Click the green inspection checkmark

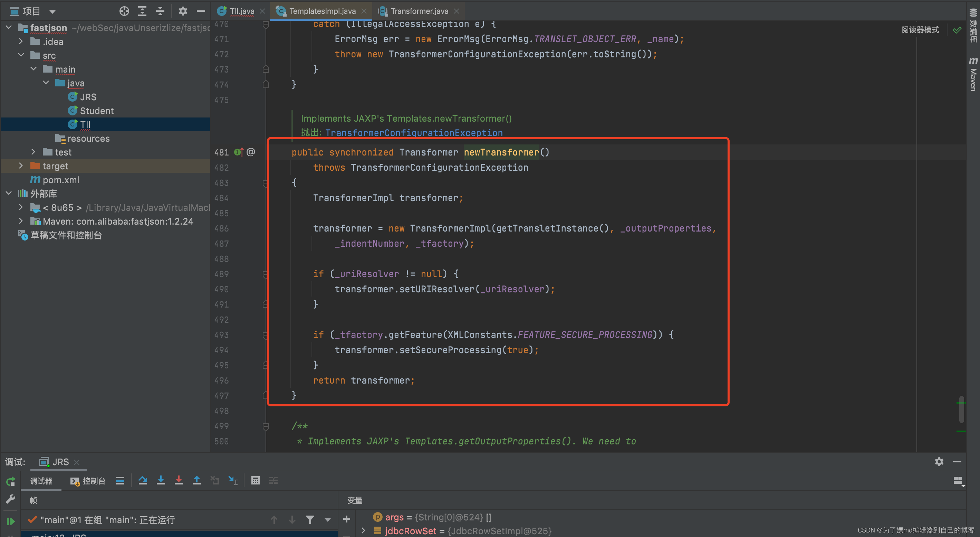pos(957,30)
